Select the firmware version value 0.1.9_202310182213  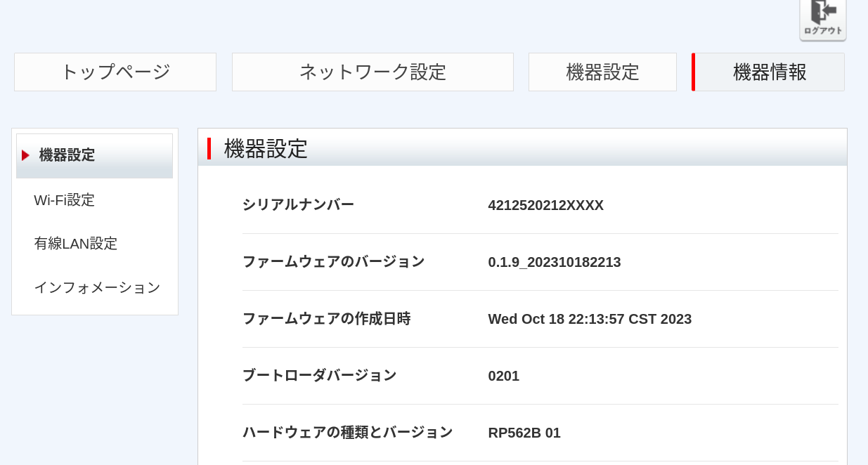tap(554, 262)
